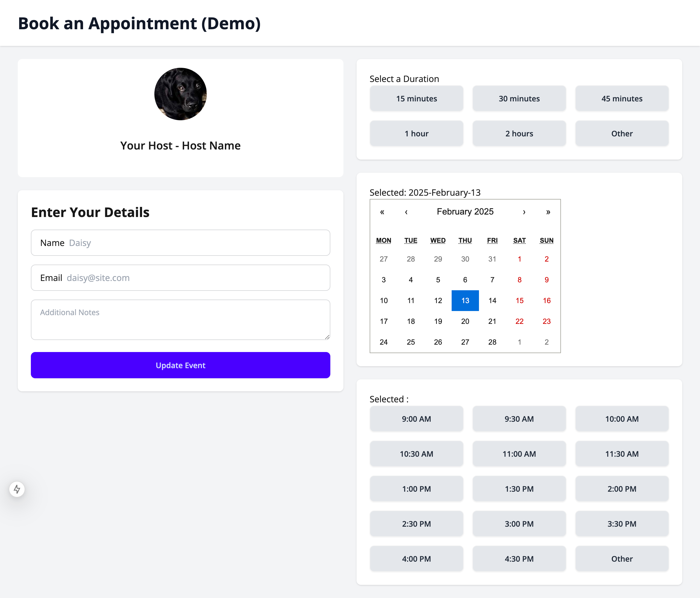Pick the 45 minutes duration

(x=622, y=99)
